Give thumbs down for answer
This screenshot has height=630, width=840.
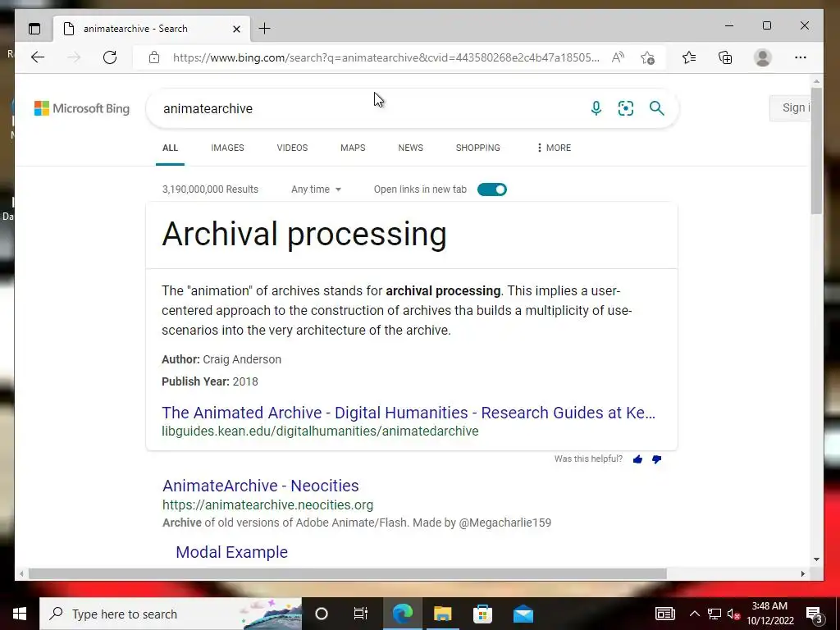pyautogui.click(x=656, y=459)
